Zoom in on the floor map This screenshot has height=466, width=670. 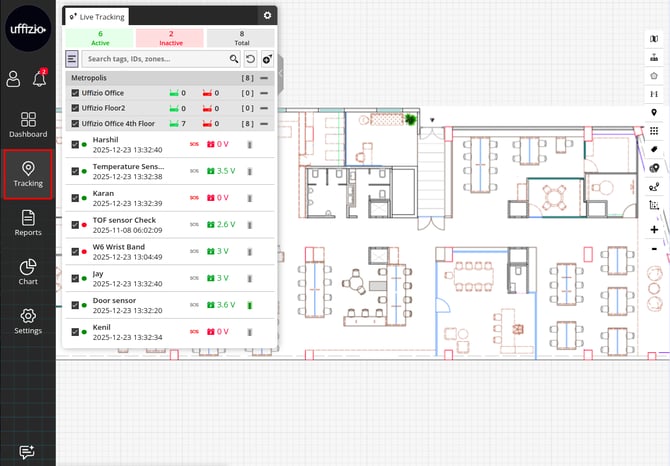pyautogui.click(x=654, y=229)
